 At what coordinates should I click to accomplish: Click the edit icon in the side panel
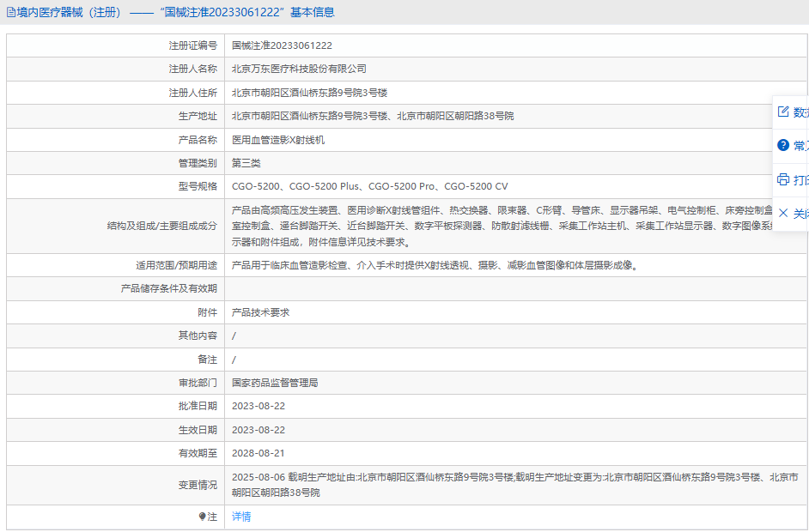tap(783, 112)
